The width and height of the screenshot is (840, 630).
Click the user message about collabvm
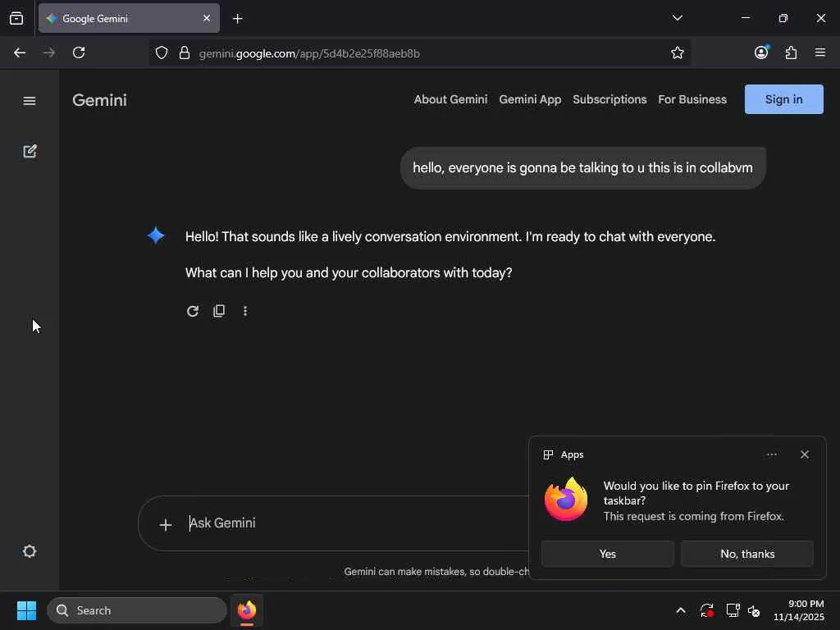[x=583, y=167]
